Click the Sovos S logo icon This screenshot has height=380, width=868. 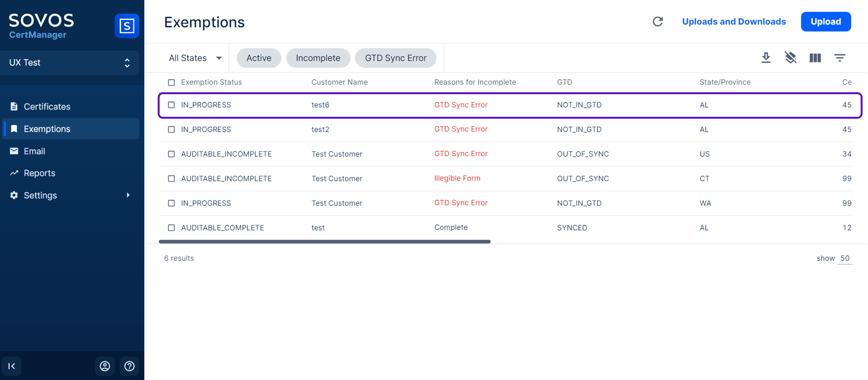[127, 26]
